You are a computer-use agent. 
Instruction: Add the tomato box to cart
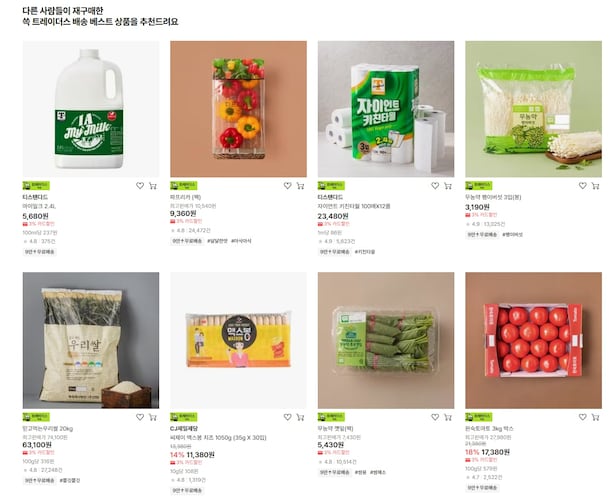pyautogui.click(x=596, y=417)
